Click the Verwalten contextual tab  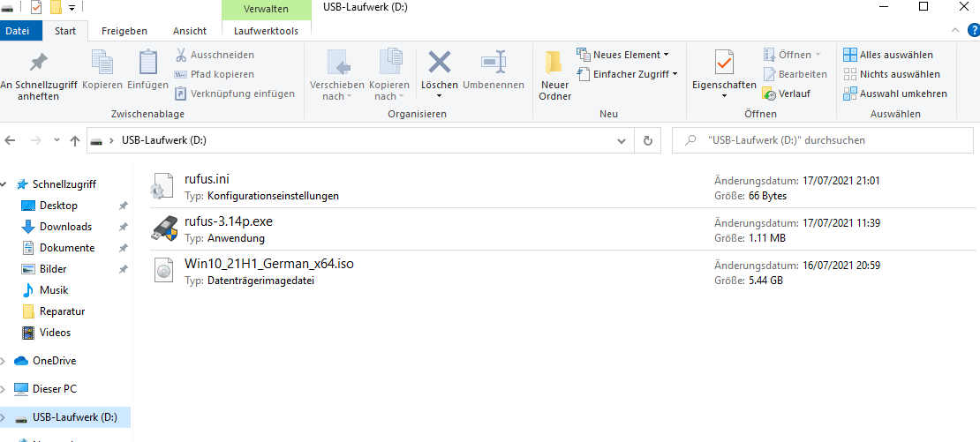(266, 10)
